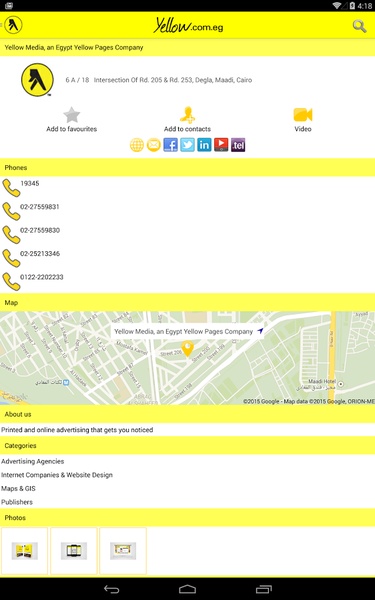The height and width of the screenshot is (600, 375).
Task: Tap the phone icon beside 02-25213346
Action: click(11, 258)
